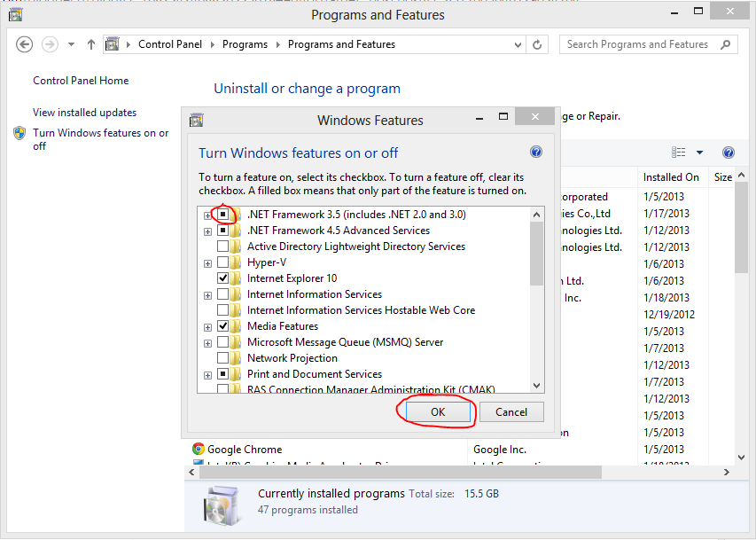Click the folder icon beside Network Projection
The image size is (756, 540).
click(x=235, y=357)
